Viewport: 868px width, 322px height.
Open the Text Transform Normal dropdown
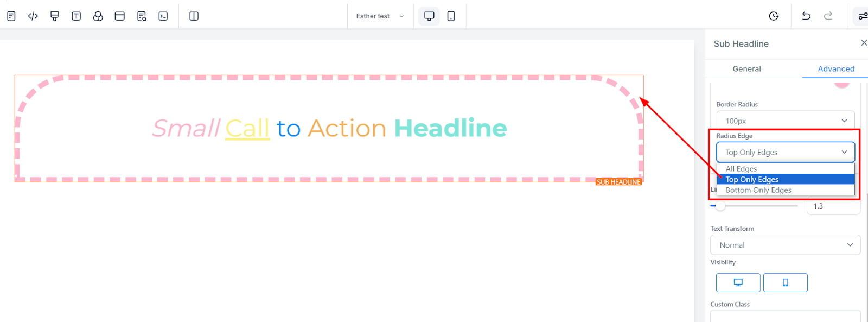(x=785, y=245)
